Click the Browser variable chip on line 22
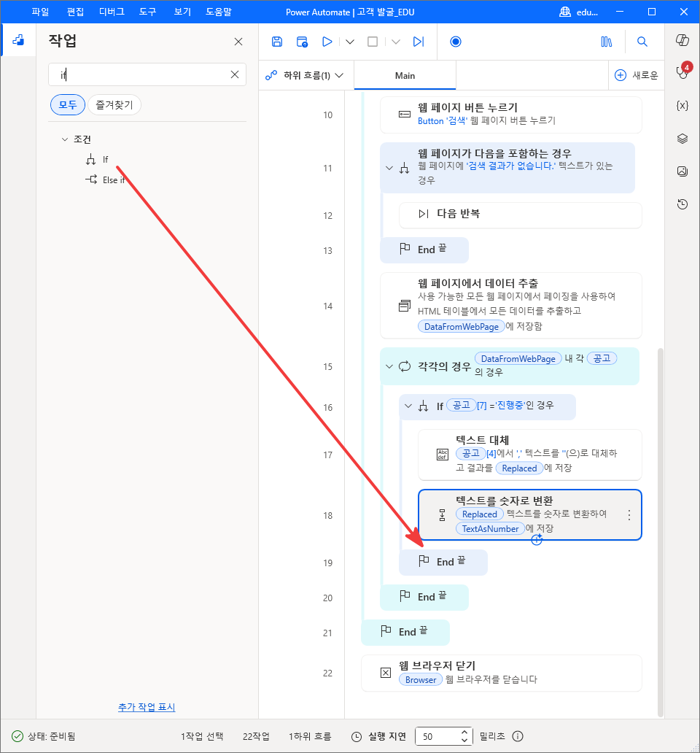Screen dimensions: 700x753 tap(420, 679)
